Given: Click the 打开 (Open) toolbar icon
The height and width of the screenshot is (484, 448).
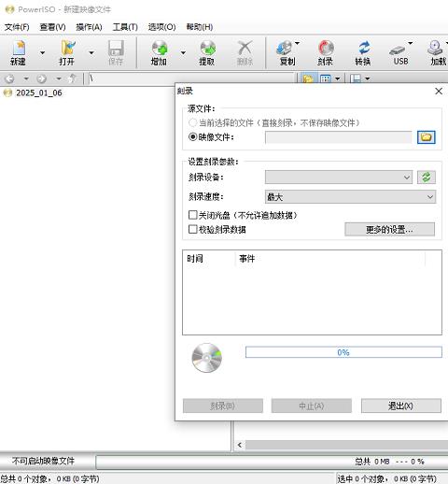Looking at the screenshot, I should [x=67, y=52].
